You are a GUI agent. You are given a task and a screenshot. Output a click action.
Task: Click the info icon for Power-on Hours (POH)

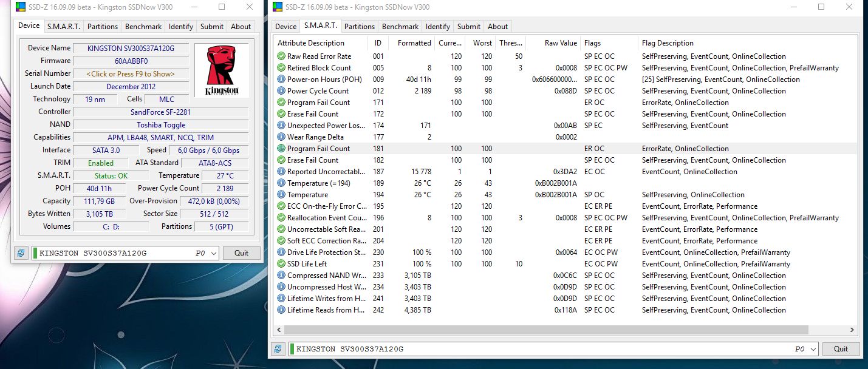click(x=281, y=80)
